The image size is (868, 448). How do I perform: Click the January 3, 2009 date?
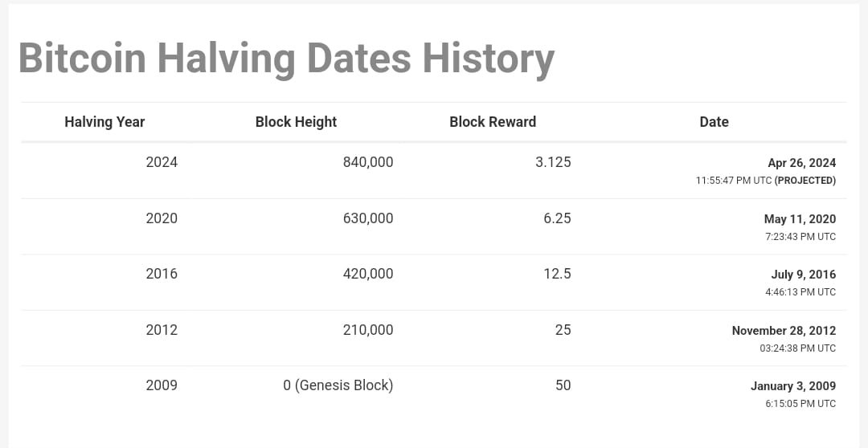coord(793,386)
